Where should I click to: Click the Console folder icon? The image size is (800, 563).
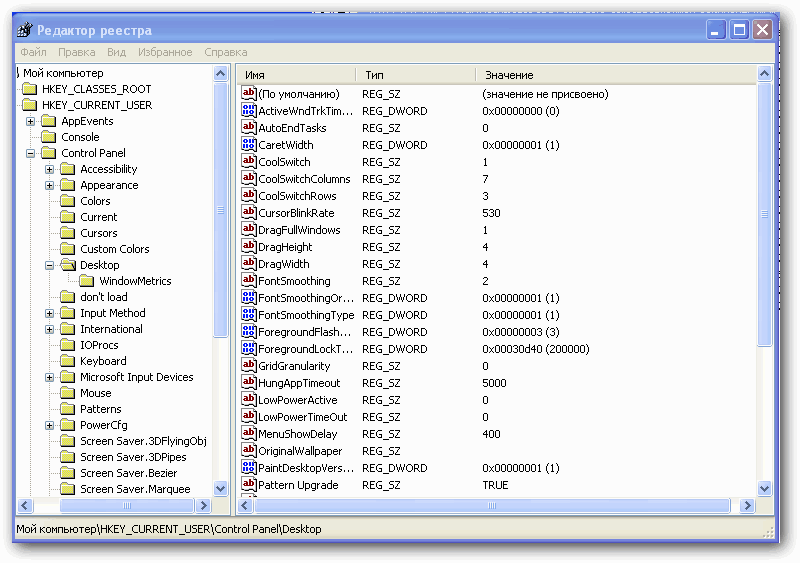coord(48,137)
